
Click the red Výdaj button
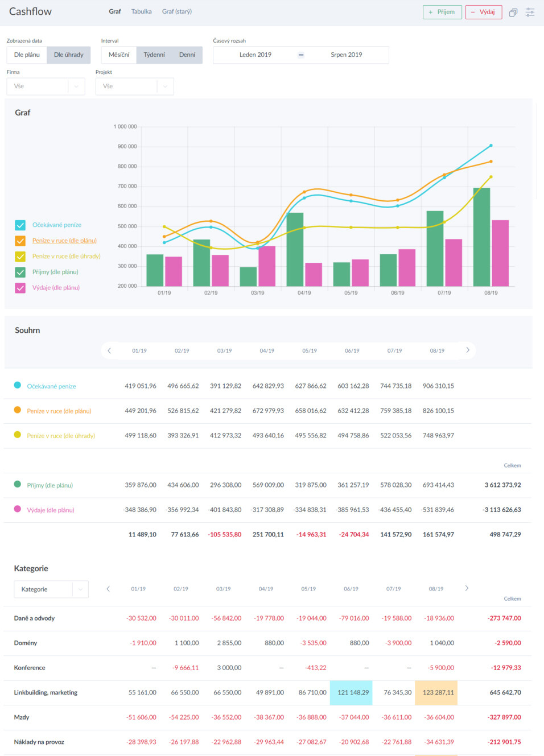tap(483, 12)
